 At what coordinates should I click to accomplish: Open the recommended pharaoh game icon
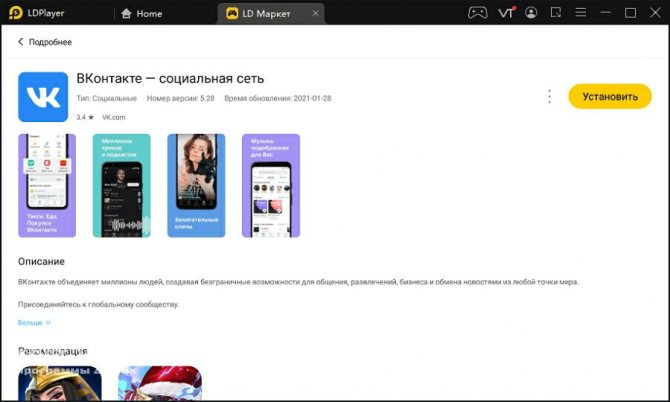(x=60, y=383)
